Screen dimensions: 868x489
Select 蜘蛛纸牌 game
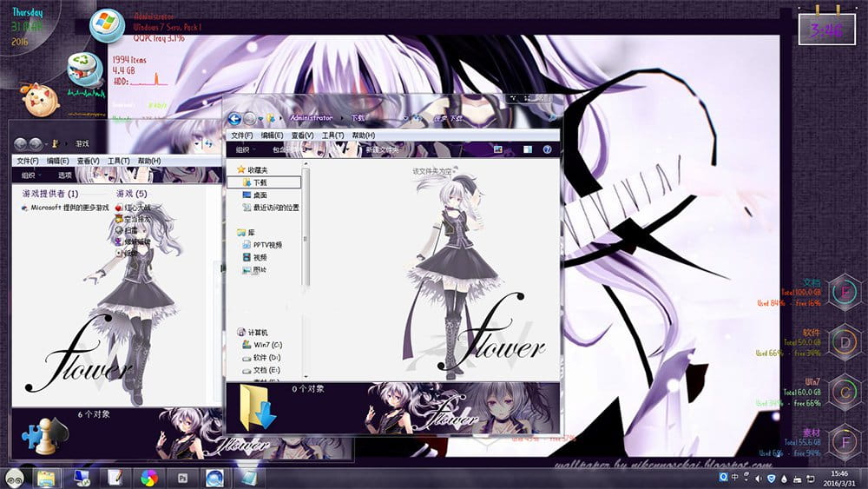coord(132,241)
